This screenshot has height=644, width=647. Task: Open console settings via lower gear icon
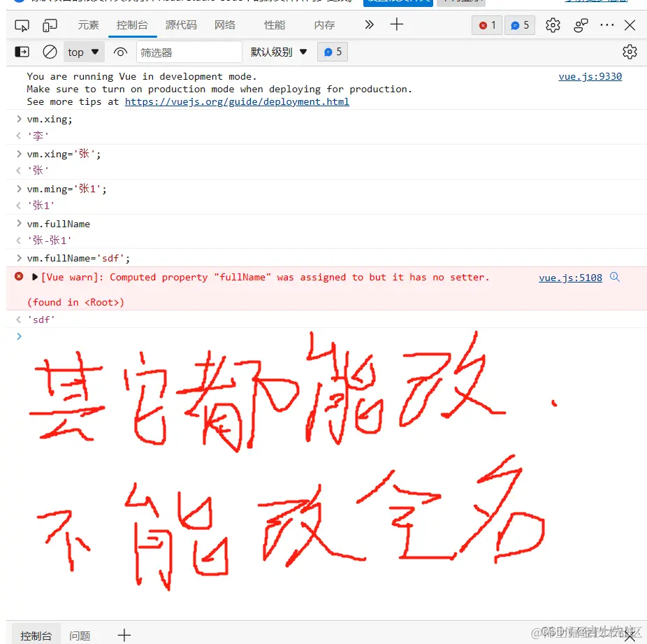pos(630,51)
